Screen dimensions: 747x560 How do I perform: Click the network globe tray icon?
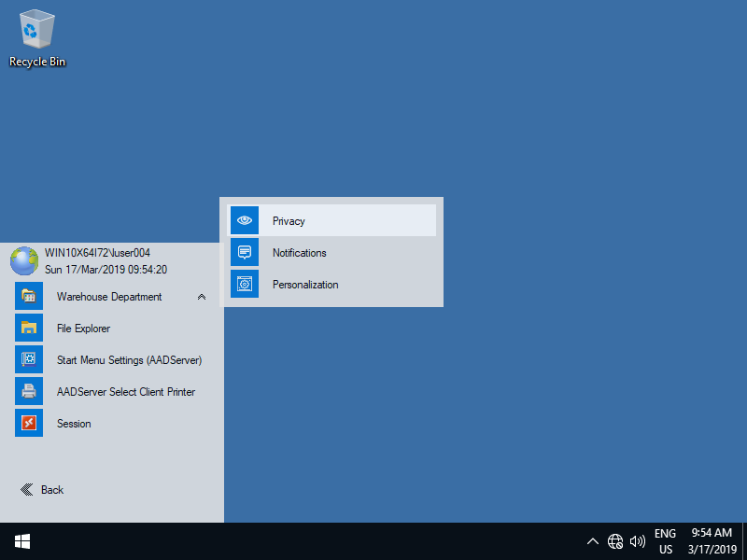click(x=615, y=541)
